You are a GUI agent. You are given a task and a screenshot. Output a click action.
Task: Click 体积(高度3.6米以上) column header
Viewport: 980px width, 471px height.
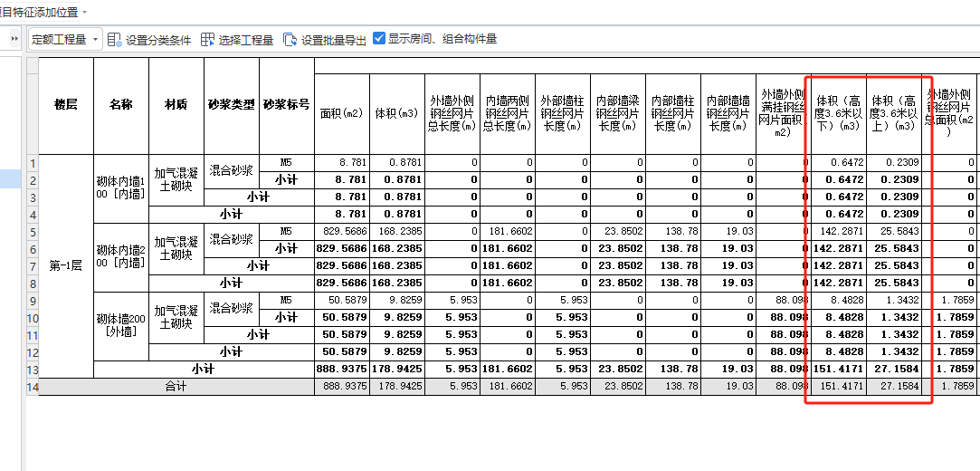pyautogui.click(x=894, y=114)
